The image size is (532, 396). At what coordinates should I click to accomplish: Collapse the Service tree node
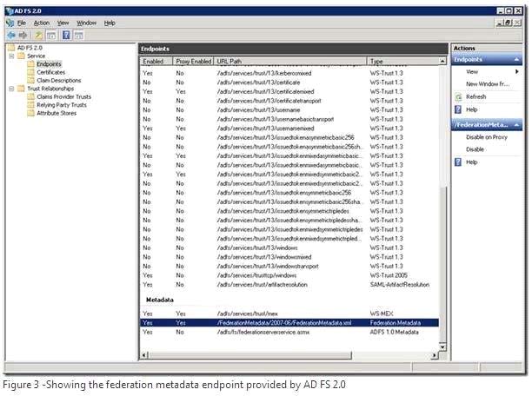[x=11, y=56]
